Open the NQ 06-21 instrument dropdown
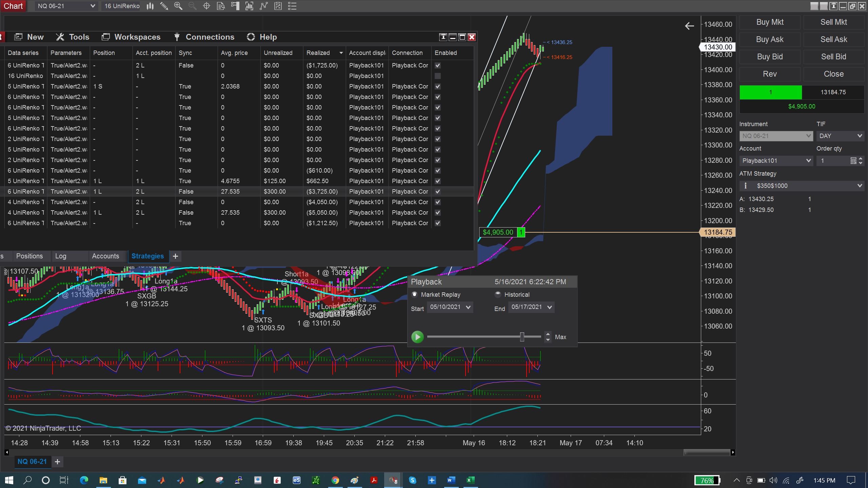 66,6
